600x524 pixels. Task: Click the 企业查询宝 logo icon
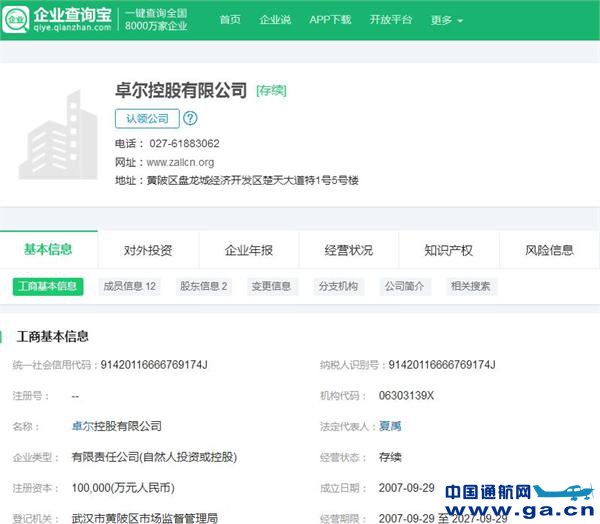(x=16, y=19)
